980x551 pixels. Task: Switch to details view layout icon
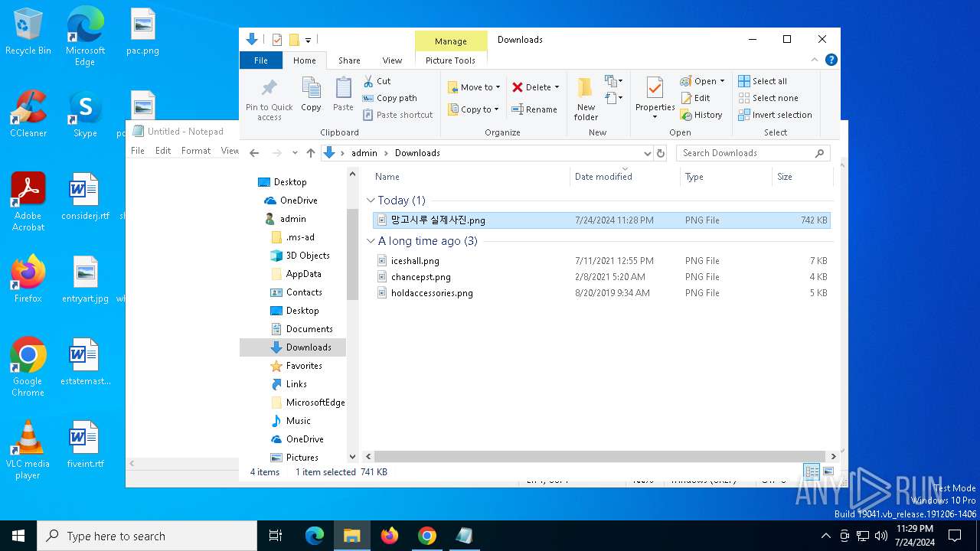point(812,472)
